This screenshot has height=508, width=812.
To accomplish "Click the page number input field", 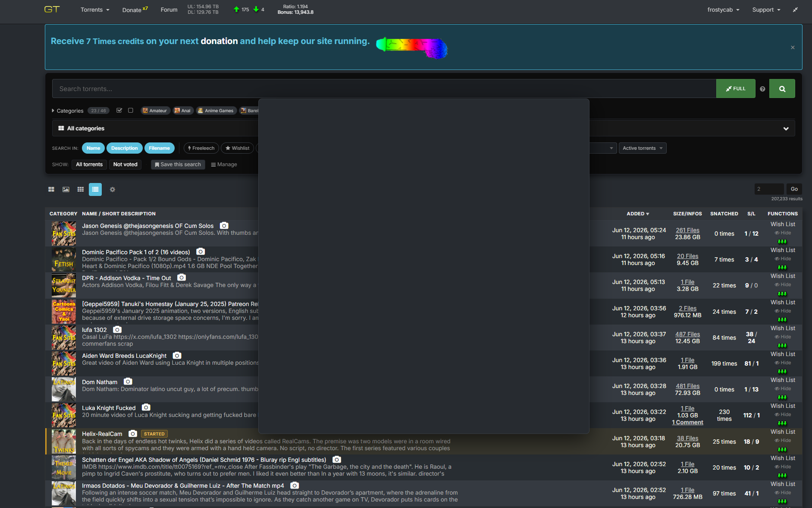I will 769,189.
